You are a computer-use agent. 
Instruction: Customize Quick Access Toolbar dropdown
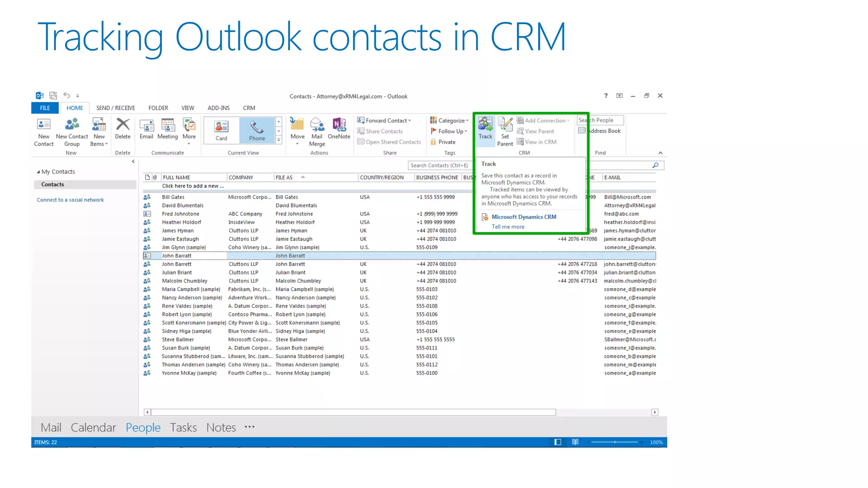click(78, 96)
